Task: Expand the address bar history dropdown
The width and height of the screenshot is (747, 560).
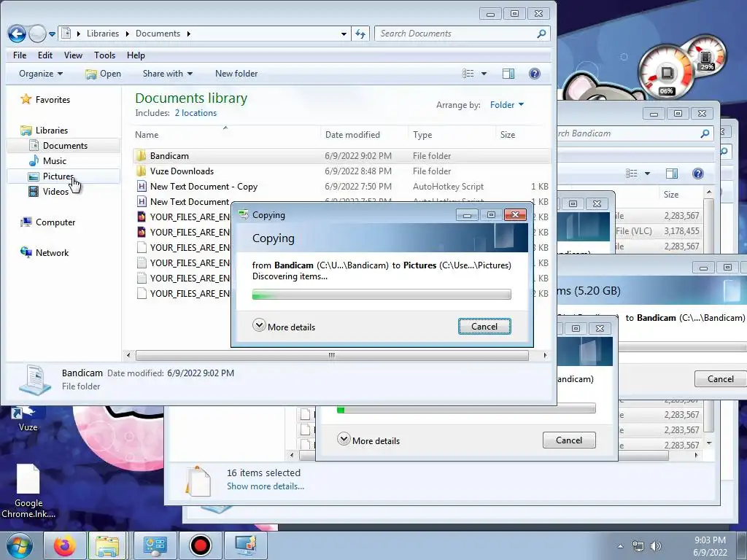Action: tap(344, 34)
